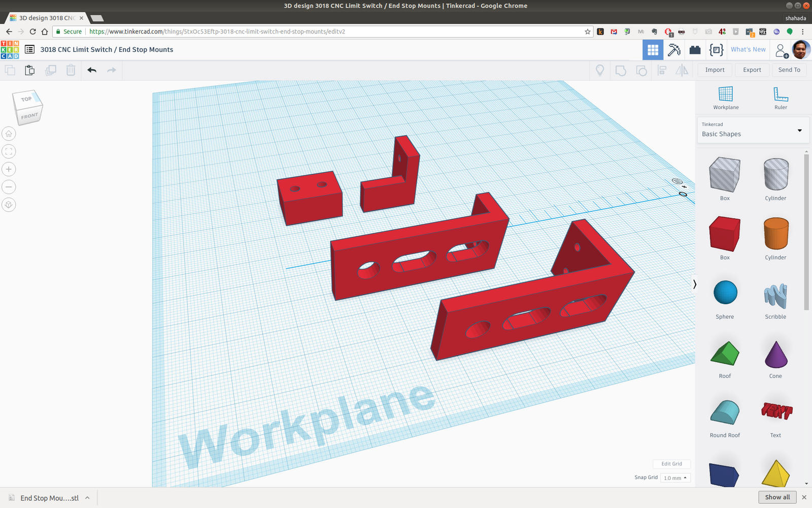Viewport: 812px width, 508px height.
Task: Click the Zoom out minus icon
Action: pos(9,187)
